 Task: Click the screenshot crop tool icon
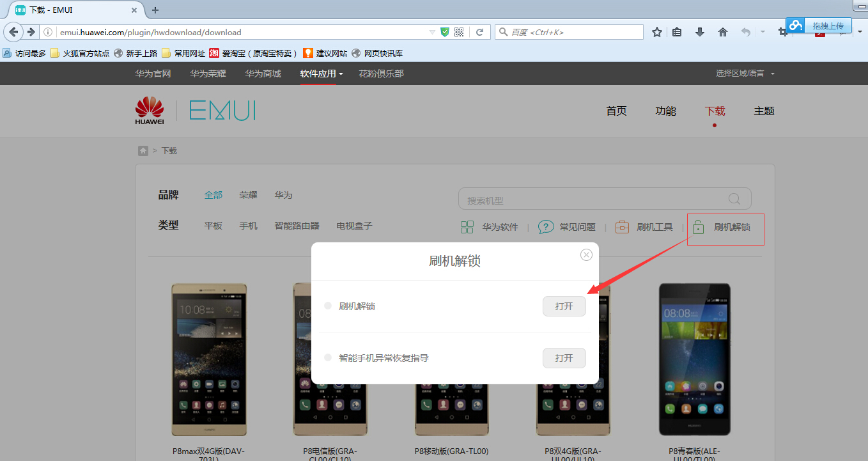pos(782,32)
